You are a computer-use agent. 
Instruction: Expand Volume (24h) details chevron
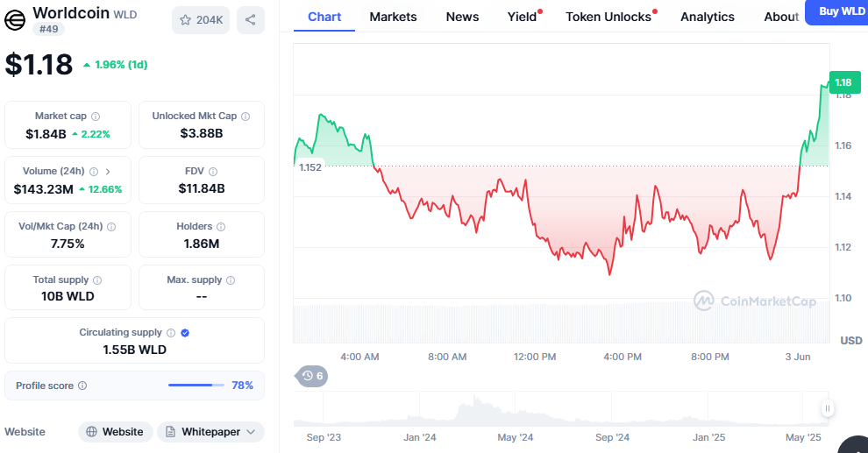(108, 172)
